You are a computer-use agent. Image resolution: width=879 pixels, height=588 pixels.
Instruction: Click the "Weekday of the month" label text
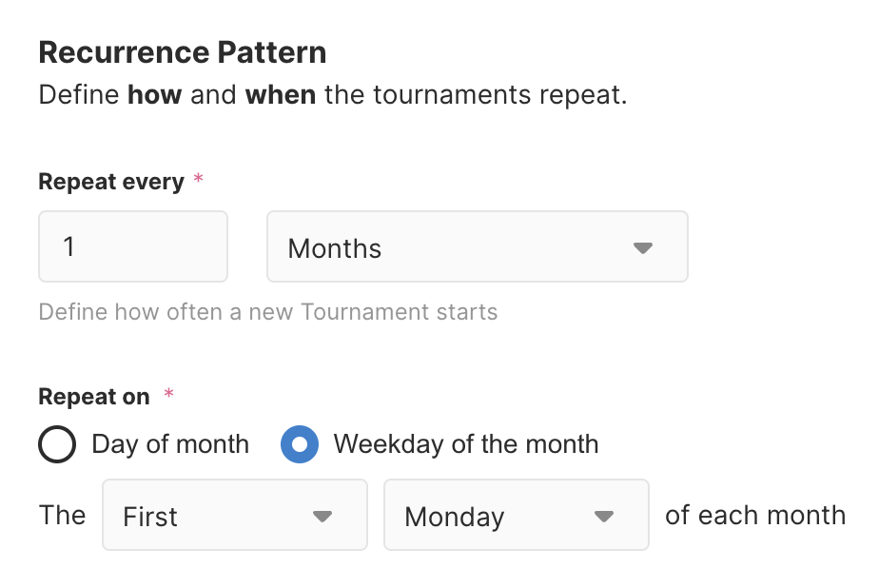click(466, 444)
